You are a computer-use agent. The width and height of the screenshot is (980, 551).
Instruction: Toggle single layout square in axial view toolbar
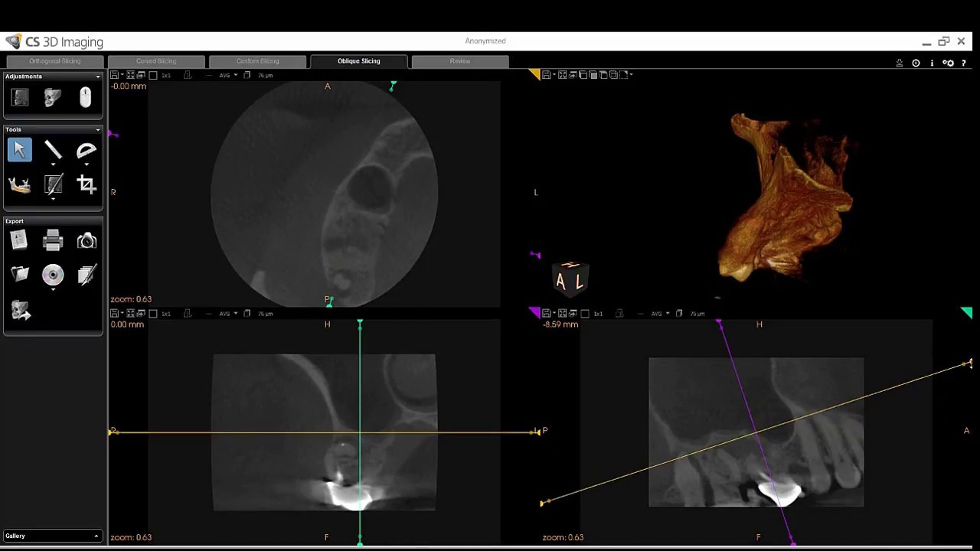pyautogui.click(x=153, y=75)
